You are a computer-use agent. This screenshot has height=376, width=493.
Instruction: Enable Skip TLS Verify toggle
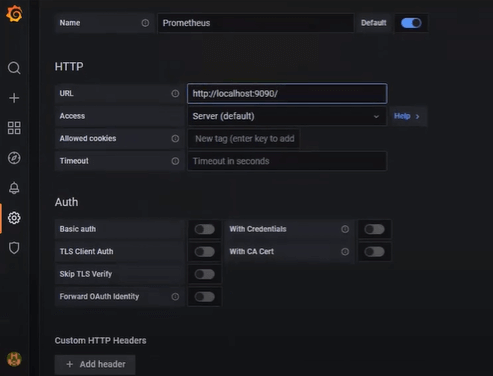coord(205,274)
